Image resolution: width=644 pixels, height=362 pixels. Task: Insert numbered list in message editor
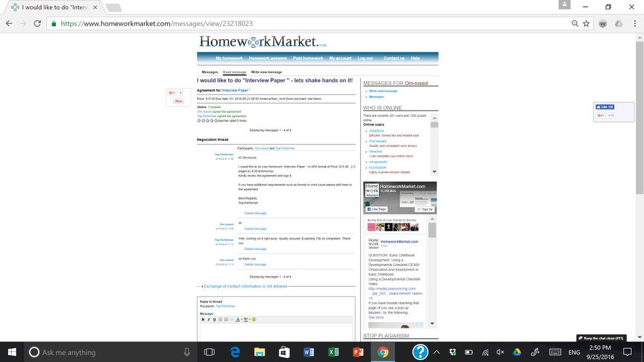point(226,319)
